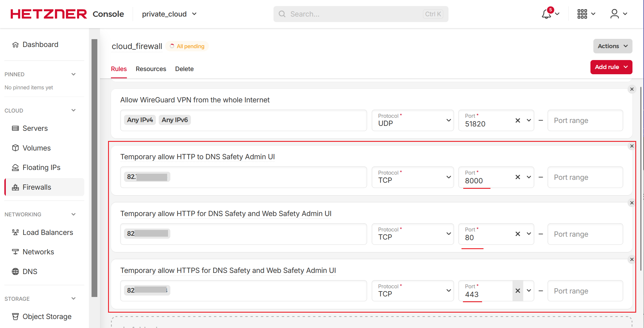Expand port list chevron for port 80
Viewport: 644px width, 328px height.
(529, 234)
